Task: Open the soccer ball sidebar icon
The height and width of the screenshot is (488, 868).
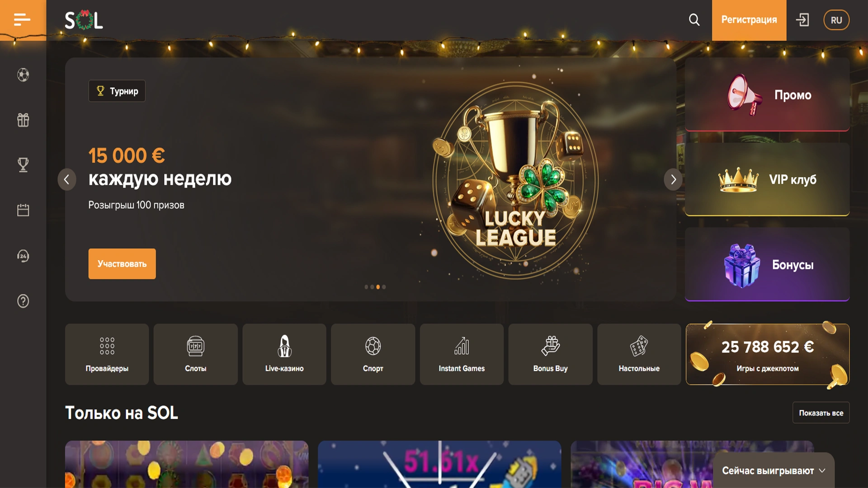Action: click(x=23, y=75)
